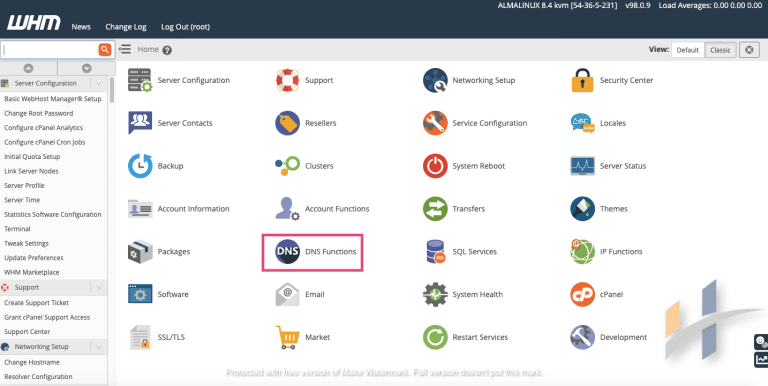Image resolution: width=768 pixels, height=386 pixels.
Task: Open the Server Configuration icon in main grid
Action: 140,80
